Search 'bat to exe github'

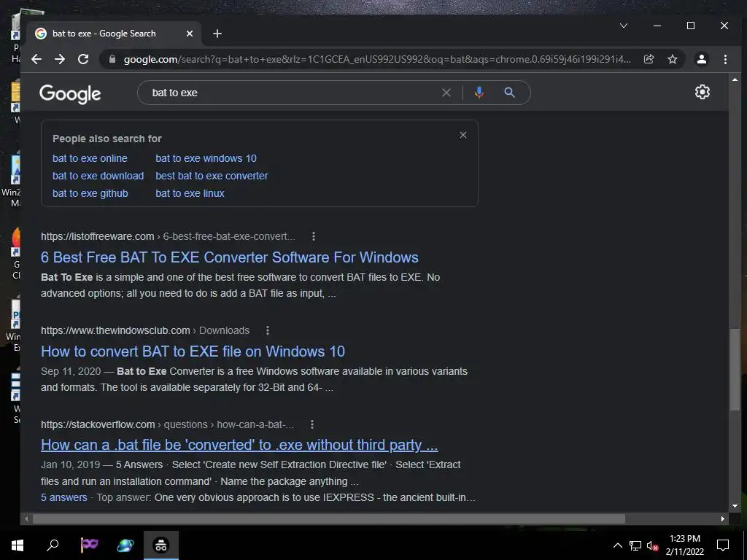click(90, 193)
